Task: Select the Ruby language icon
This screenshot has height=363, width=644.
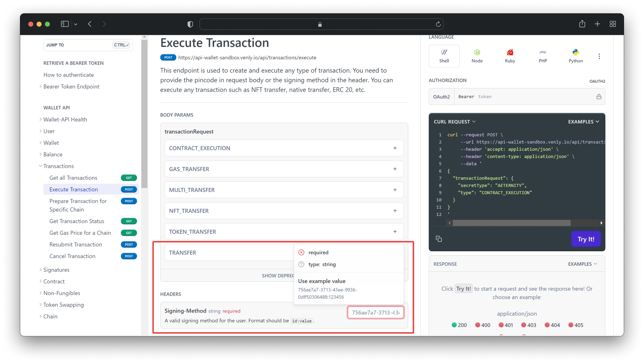Action: 510,56
